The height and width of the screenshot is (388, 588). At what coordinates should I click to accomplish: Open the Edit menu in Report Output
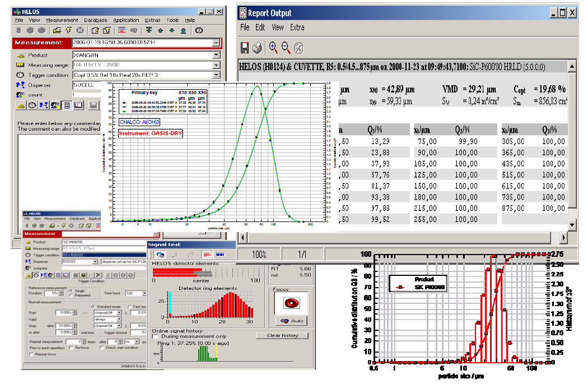[x=260, y=27]
